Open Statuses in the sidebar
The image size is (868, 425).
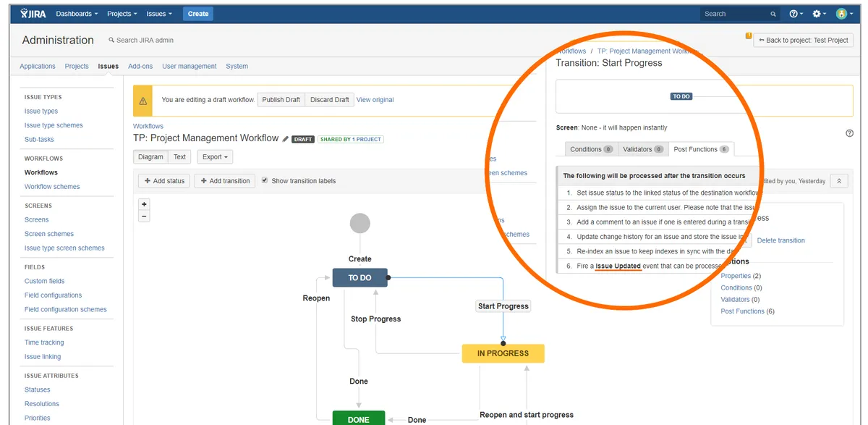[x=38, y=390]
